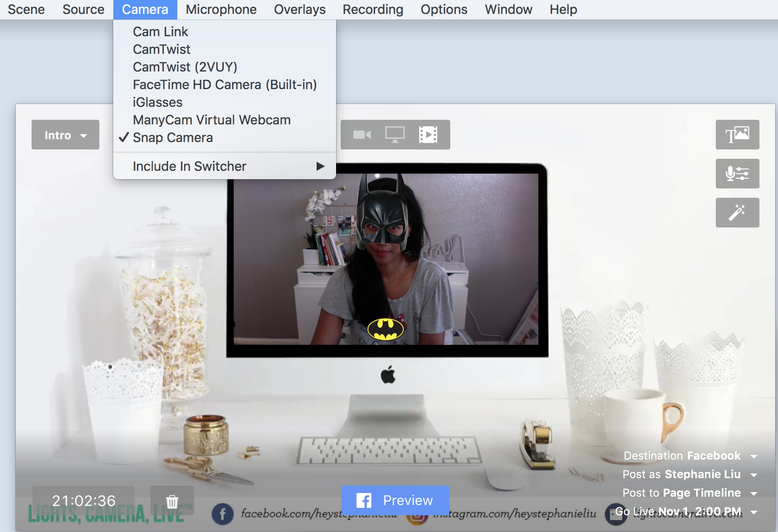Open the Options menu
This screenshot has height=532, width=778.
[x=444, y=10]
